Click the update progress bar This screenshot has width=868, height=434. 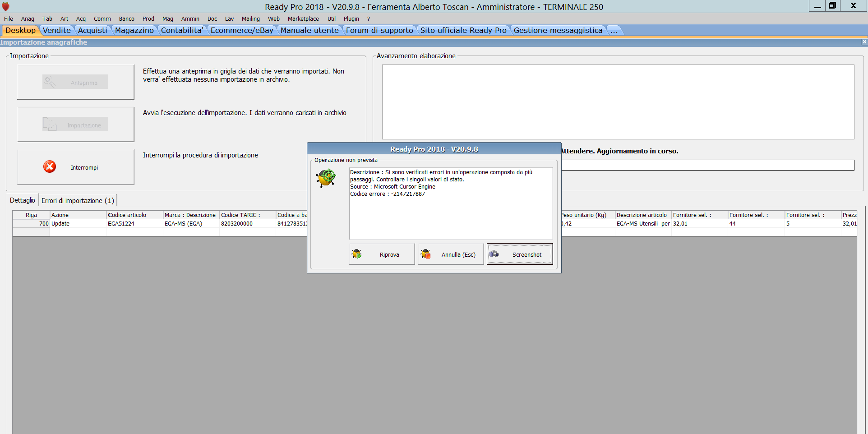point(707,165)
